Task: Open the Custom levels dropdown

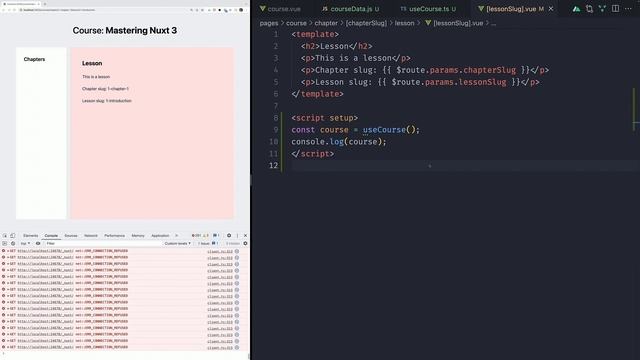Action: click(178, 243)
